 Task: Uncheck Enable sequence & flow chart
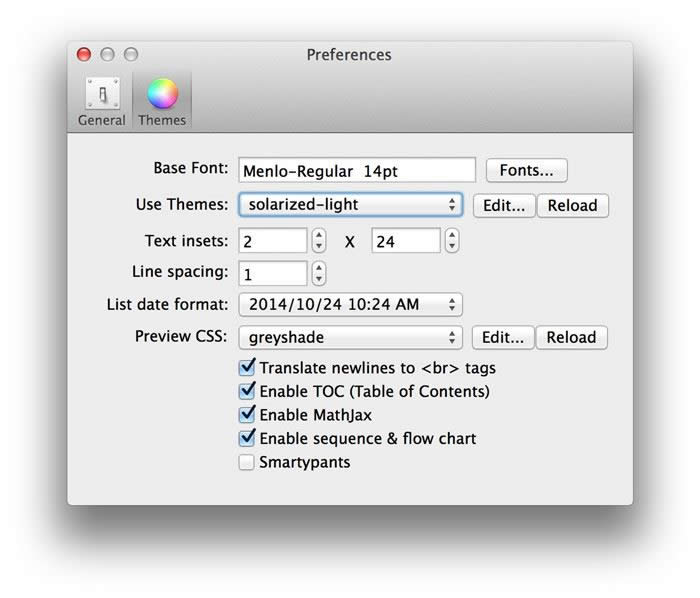pos(247,439)
